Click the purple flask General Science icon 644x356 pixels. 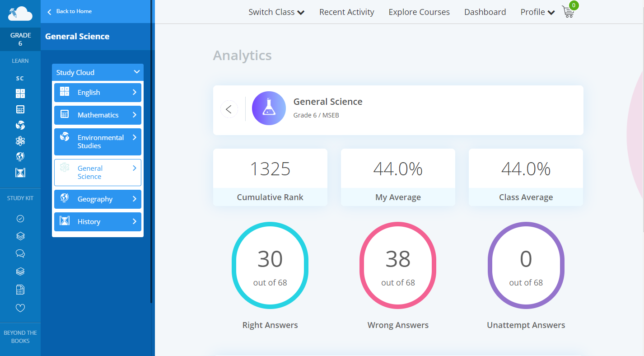[269, 108]
